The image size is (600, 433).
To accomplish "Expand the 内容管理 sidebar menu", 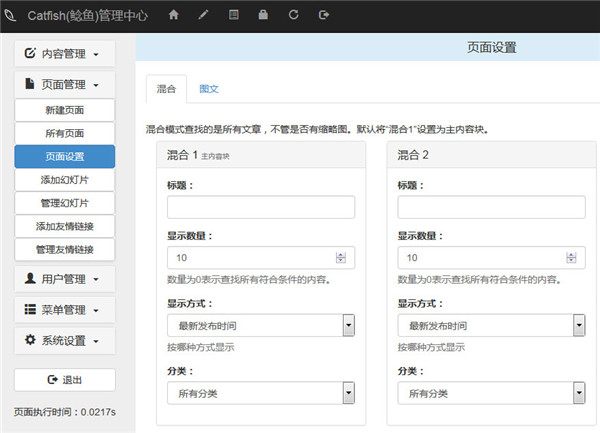I will coord(64,53).
